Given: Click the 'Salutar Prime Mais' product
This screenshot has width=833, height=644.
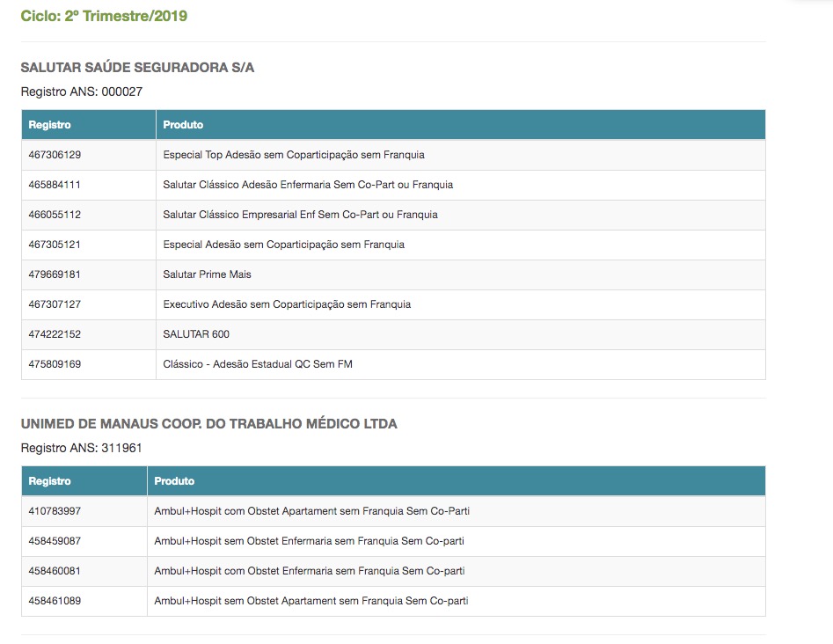Looking at the screenshot, I should coord(207,274).
